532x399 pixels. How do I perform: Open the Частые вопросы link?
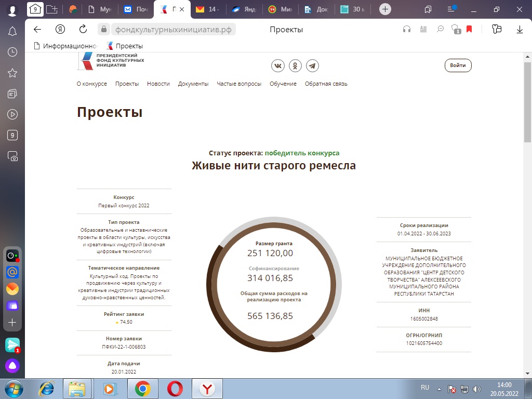coord(239,84)
